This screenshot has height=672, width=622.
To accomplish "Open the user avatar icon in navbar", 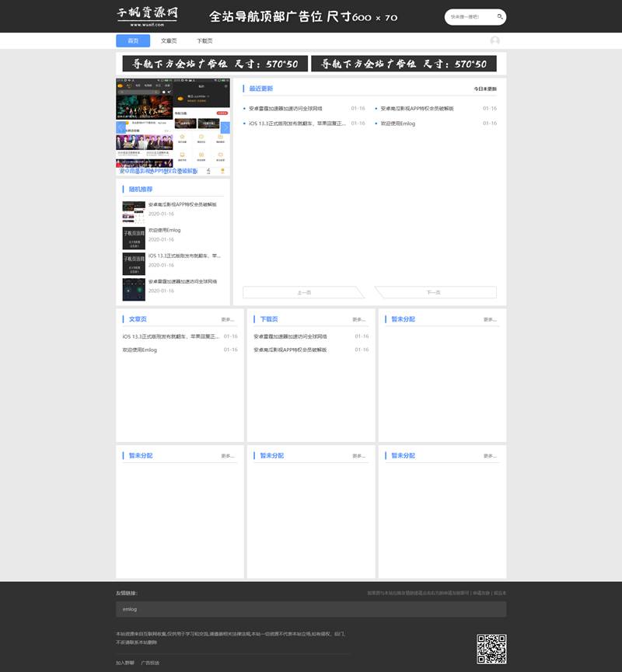I will click(494, 41).
